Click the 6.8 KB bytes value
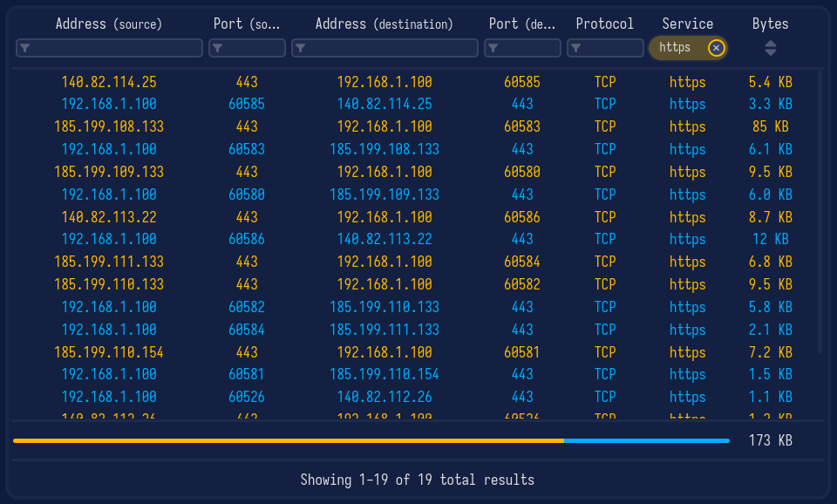 [770, 262]
